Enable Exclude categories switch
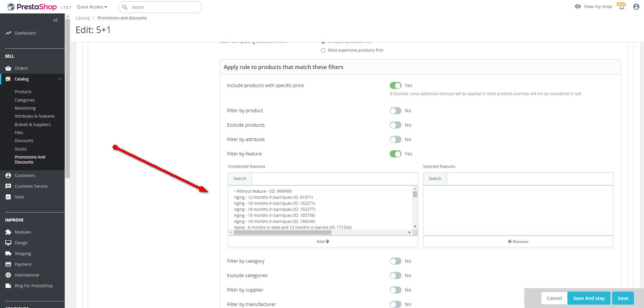 pos(395,275)
